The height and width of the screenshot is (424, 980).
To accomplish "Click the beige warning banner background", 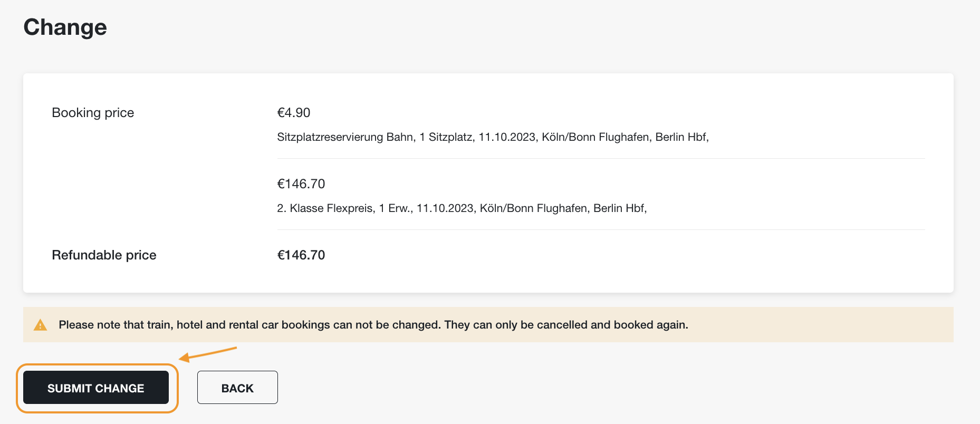I will (x=488, y=325).
